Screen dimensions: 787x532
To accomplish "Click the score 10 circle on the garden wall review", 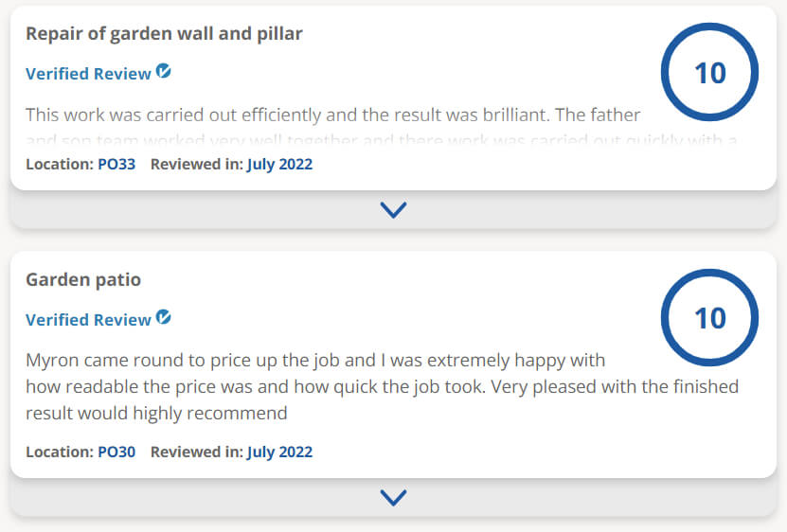I will 709,73.
